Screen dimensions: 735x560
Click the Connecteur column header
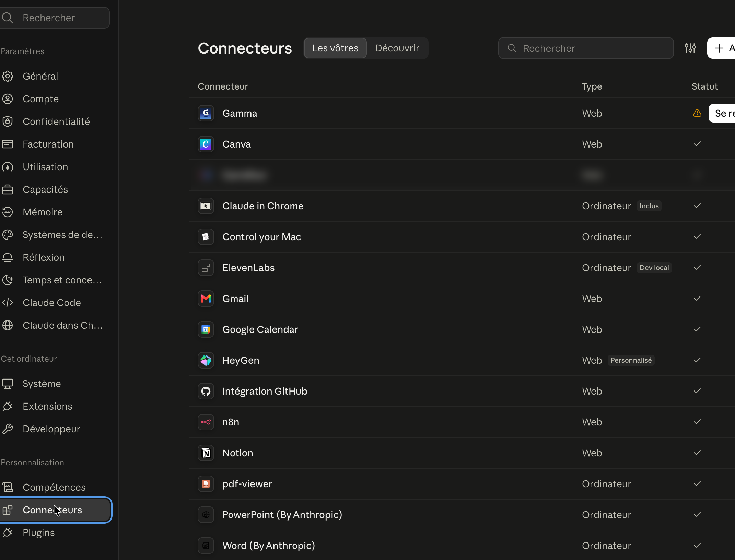(x=223, y=86)
